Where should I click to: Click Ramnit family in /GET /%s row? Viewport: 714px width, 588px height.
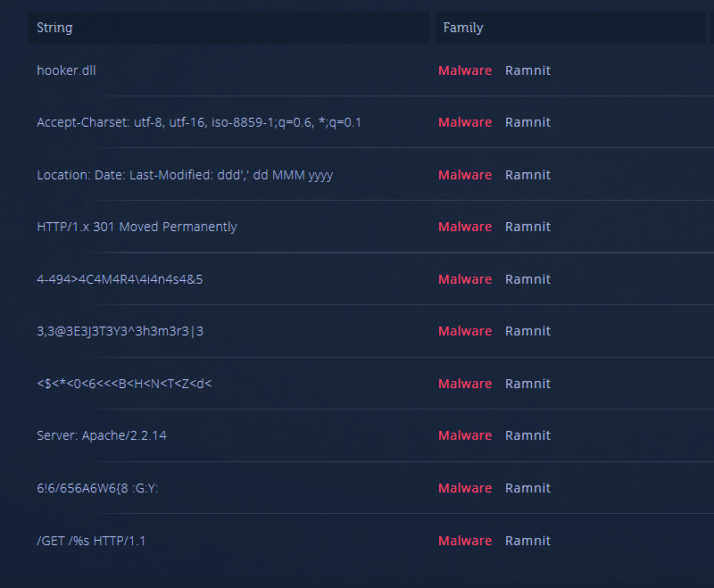point(527,541)
